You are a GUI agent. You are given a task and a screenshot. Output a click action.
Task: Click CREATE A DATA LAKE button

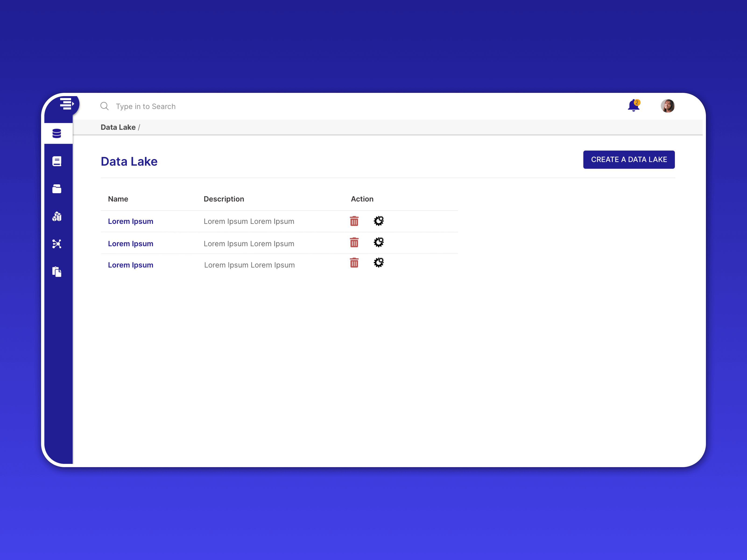pos(629,159)
